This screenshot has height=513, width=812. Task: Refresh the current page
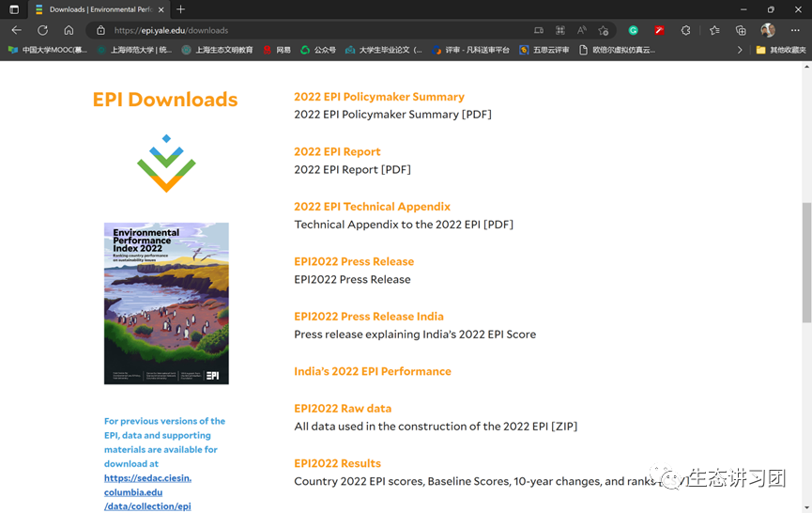[x=42, y=31]
